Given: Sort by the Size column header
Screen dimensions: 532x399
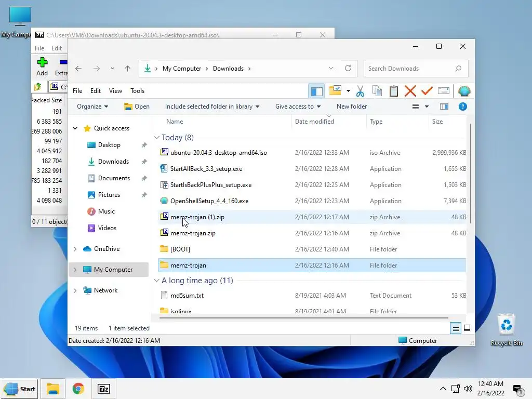Looking at the screenshot, I should point(437,122).
